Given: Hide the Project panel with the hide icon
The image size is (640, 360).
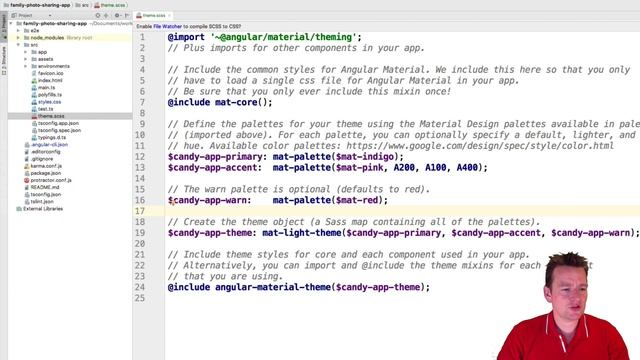Looking at the screenshot, I should coord(127,16).
